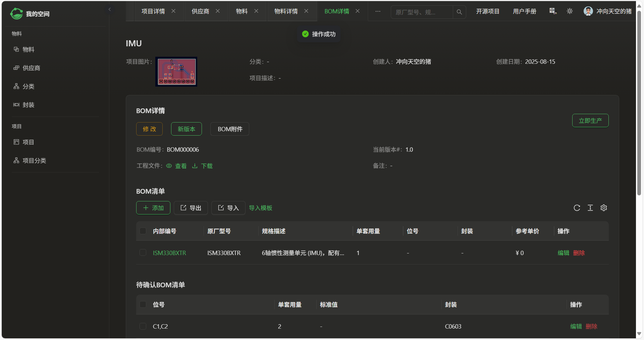Close the 物料详情 tab
This screenshot has height=340, width=644.
click(x=306, y=11)
